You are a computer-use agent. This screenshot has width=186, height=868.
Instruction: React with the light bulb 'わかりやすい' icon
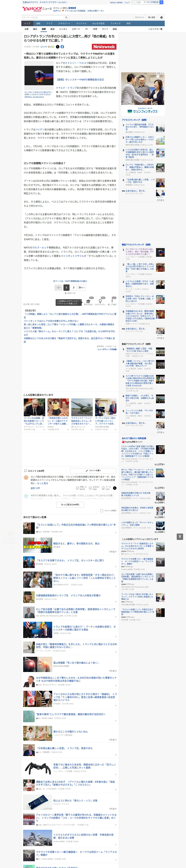point(100,301)
